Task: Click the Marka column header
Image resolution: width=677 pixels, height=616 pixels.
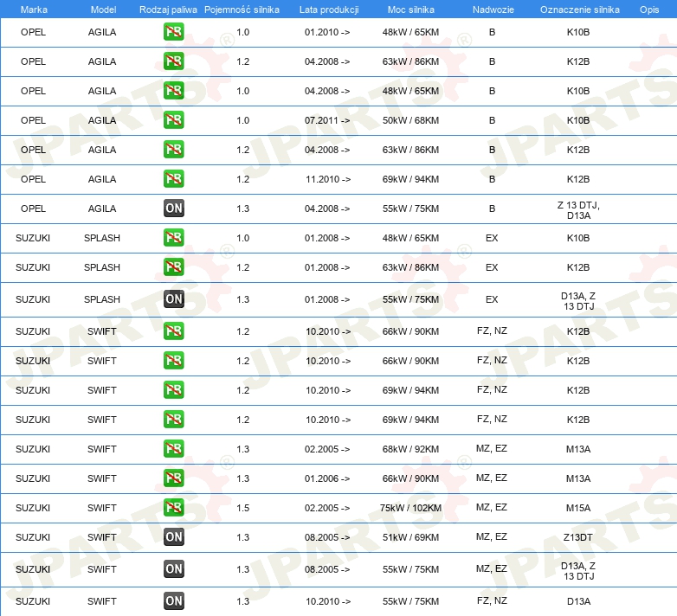Action: pyautogui.click(x=34, y=10)
